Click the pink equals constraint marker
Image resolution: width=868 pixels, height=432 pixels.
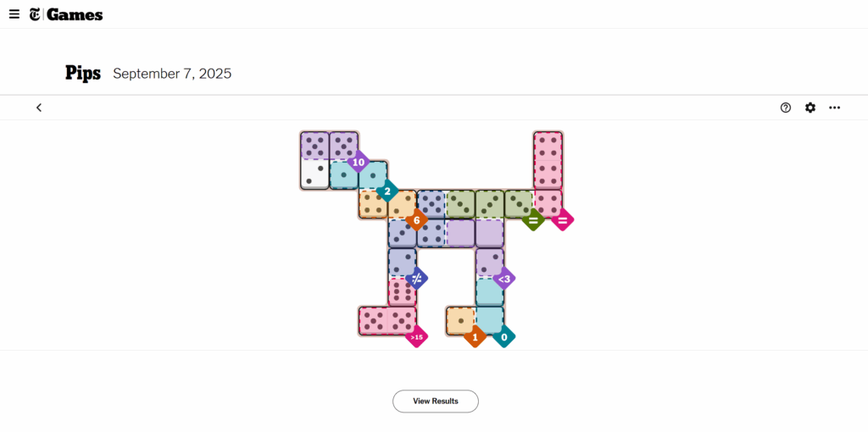click(562, 220)
